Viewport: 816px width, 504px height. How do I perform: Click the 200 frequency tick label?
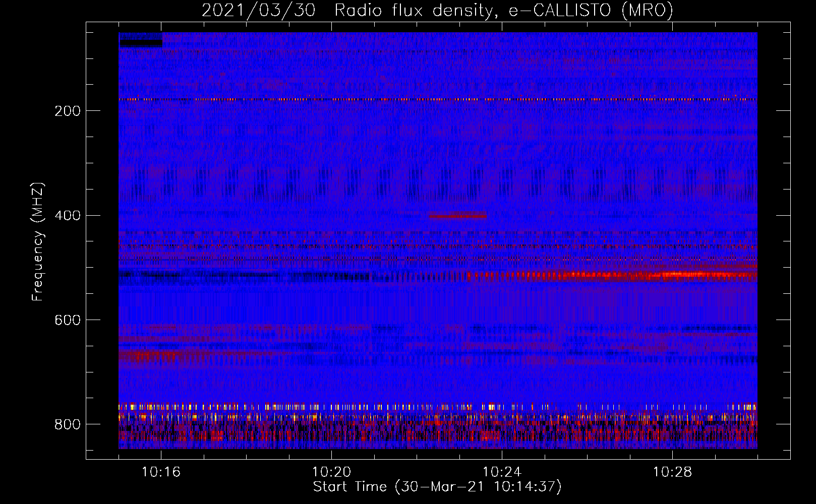[68, 111]
